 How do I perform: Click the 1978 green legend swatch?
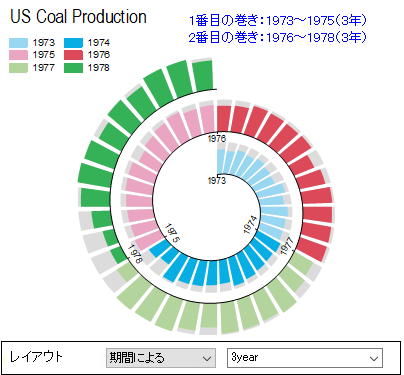pos(73,68)
